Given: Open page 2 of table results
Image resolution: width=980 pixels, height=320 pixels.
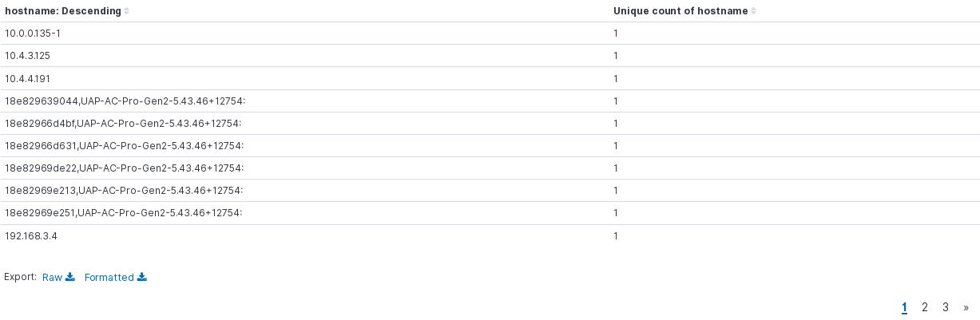Looking at the screenshot, I should pyautogui.click(x=925, y=307).
